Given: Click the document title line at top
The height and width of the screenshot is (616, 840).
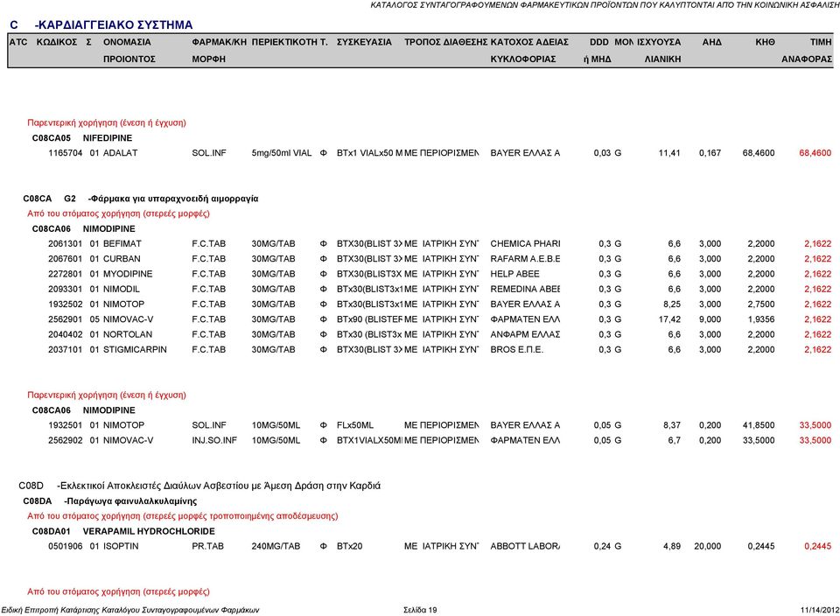Looking at the screenshot, I should 605,5.
